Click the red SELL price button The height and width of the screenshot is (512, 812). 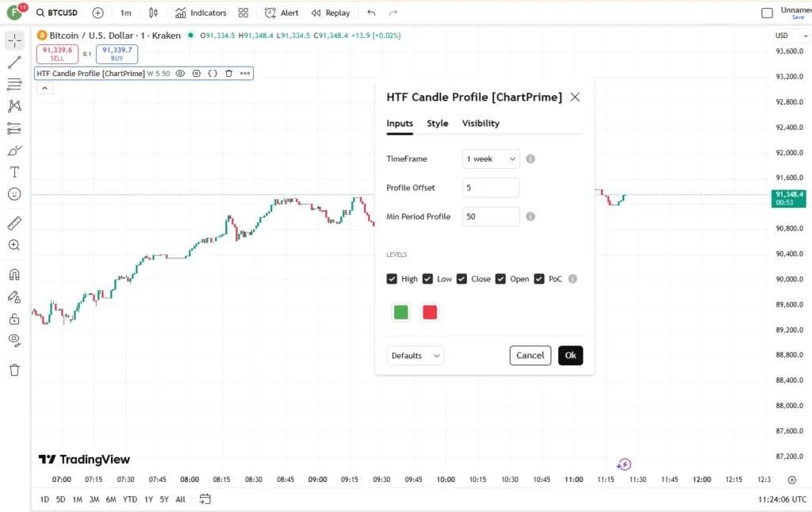tap(57, 54)
